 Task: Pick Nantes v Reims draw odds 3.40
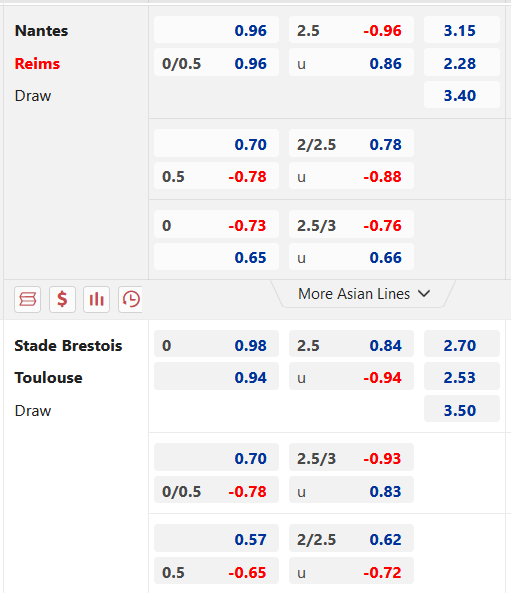tap(462, 95)
